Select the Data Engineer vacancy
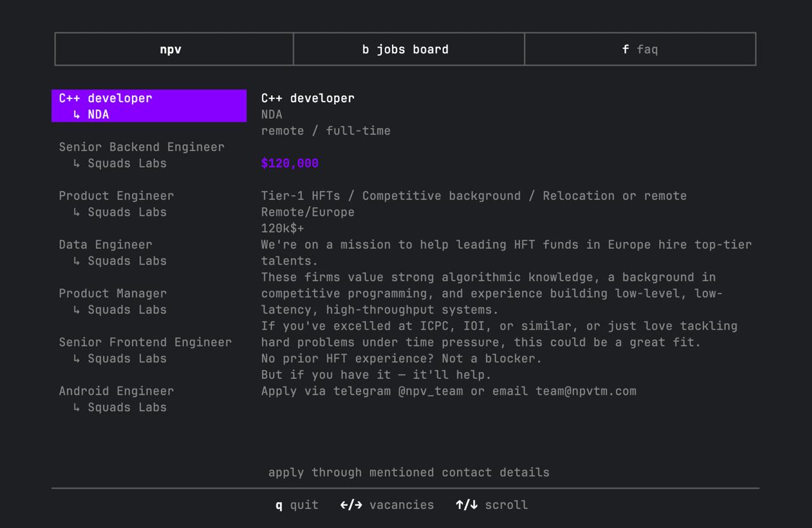 tap(149, 253)
